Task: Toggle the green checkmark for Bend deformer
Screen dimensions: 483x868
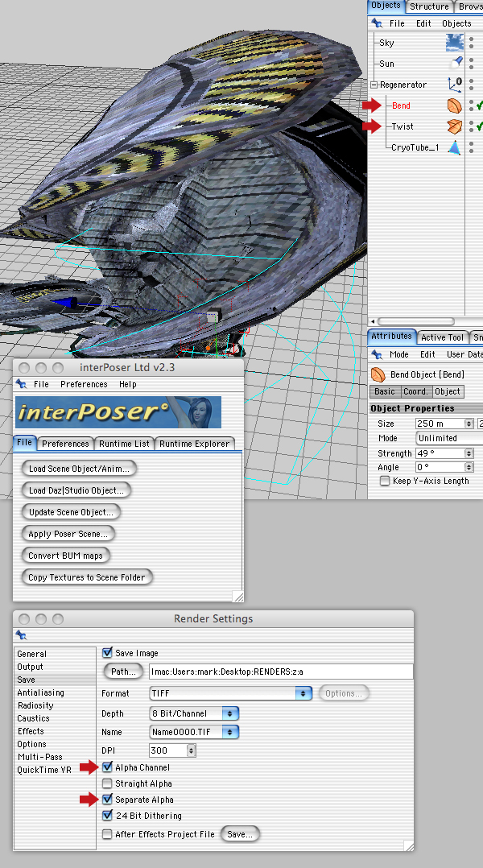Action: (479, 105)
